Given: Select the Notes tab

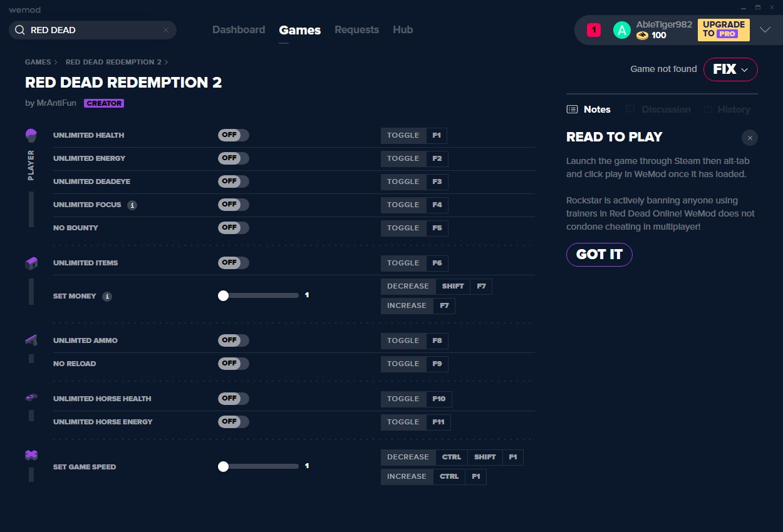Looking at the screenshot, I should click(588, 110).
